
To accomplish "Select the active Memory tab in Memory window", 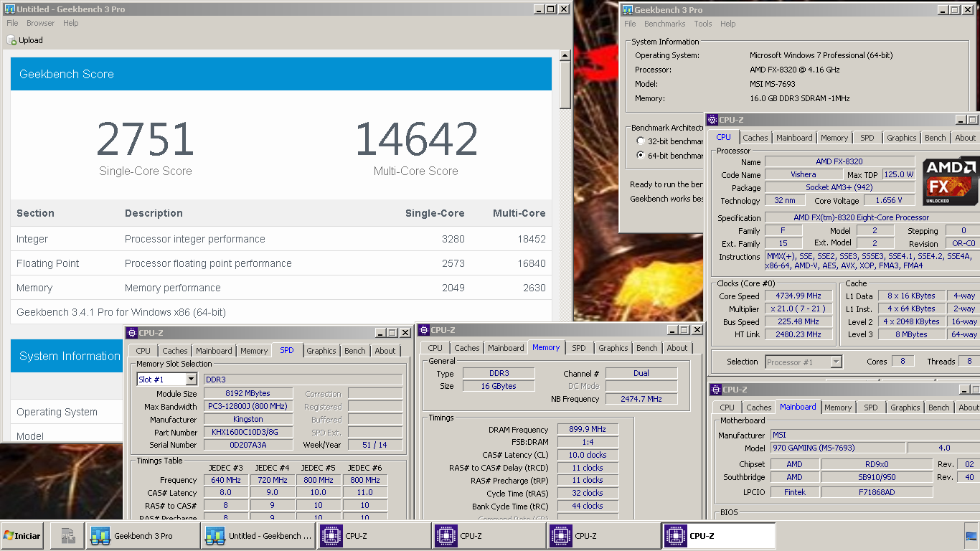I will (546, 347).
